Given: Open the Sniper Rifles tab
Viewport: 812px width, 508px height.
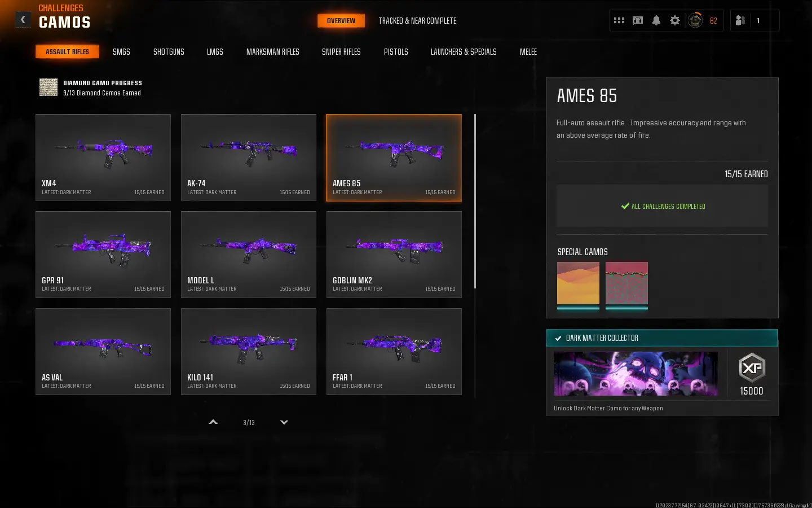Looking at the screenshot, I should (x=341, y=52).
